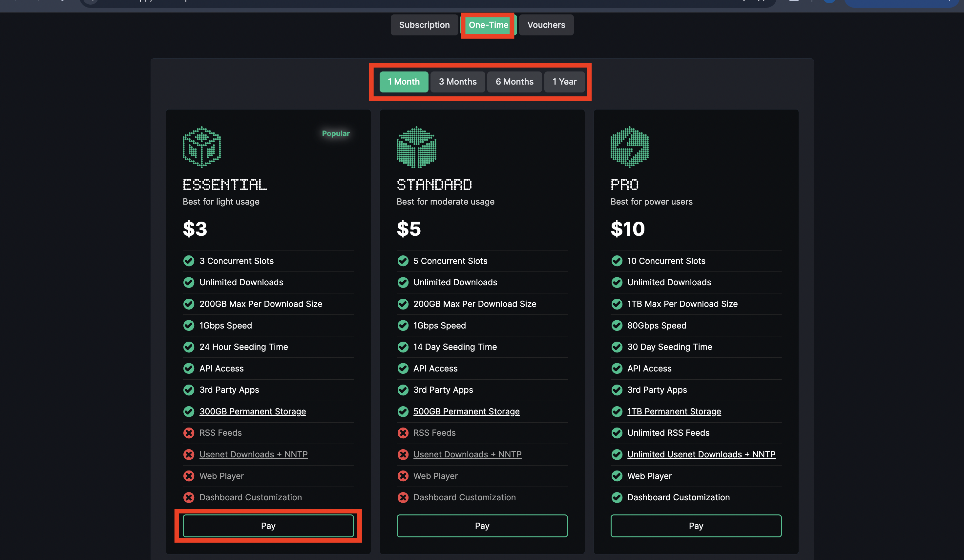The image size is (964, 560).
Task: Open the Vouchers tab
Action: pyautogui.click(x=546, y=25)
